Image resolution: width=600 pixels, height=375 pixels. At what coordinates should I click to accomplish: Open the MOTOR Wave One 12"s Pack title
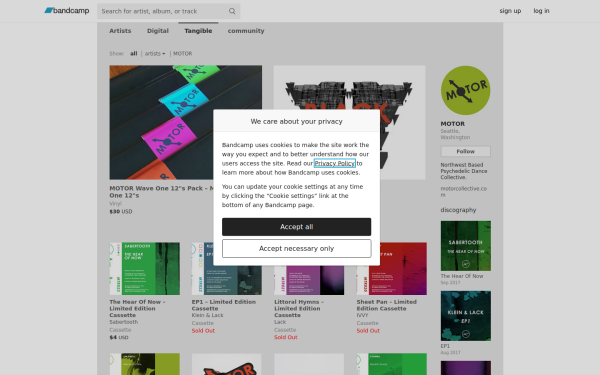pos(161,192)
